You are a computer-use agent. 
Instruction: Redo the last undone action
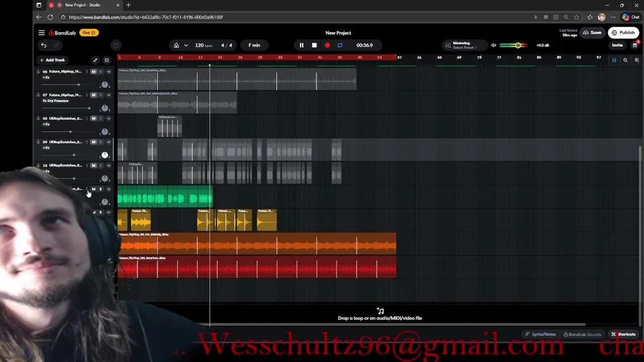[56, 45]
